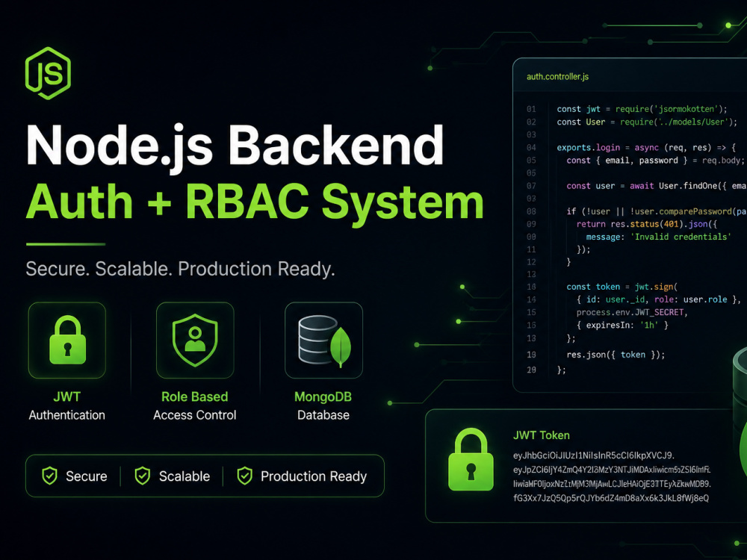The width and height of the screenshot is (747, 560).
Task: Click the 'Scalable' badge text
Action: click(185, 476)
